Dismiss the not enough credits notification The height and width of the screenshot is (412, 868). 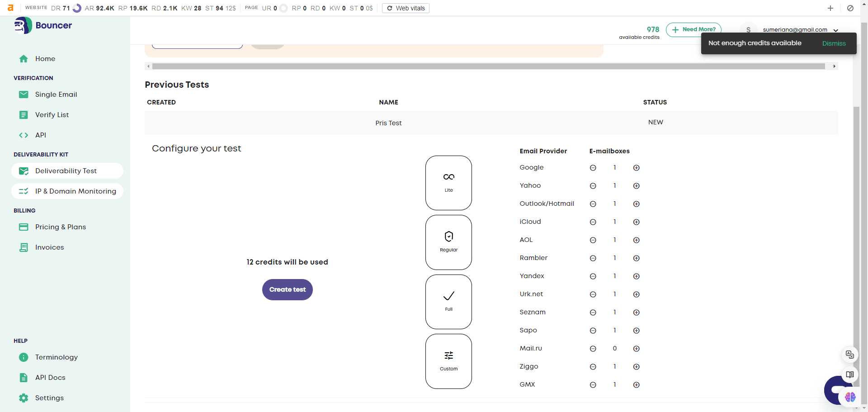(834, 43)
